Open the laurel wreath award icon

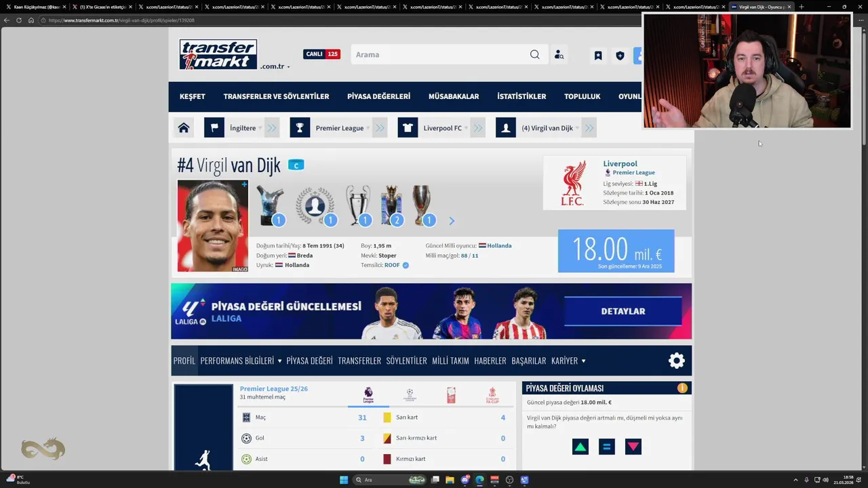tap(315, 205)
